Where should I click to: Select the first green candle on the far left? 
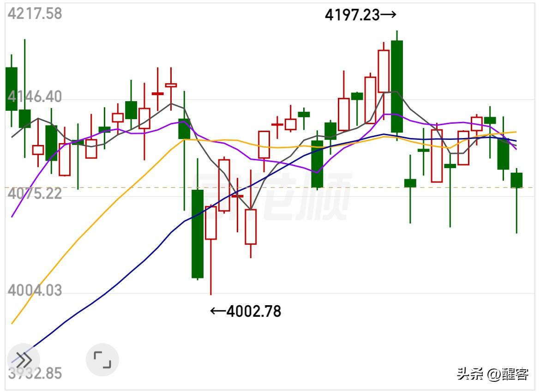pos(11,89)
